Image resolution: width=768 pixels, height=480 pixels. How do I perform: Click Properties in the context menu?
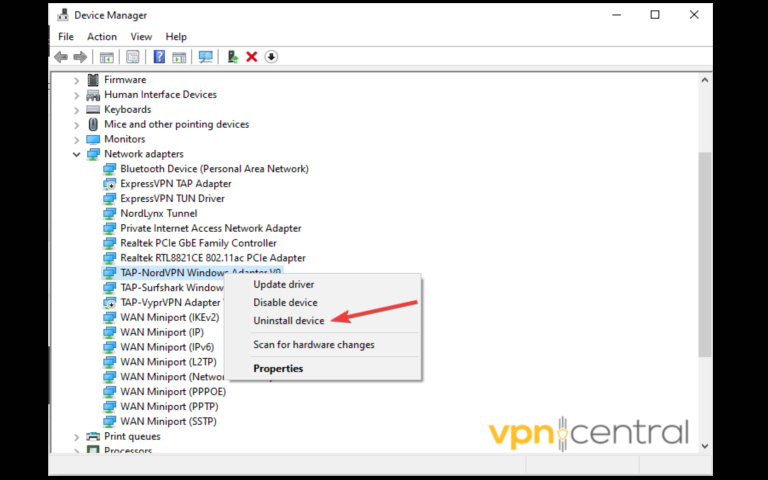click(278, 369)
